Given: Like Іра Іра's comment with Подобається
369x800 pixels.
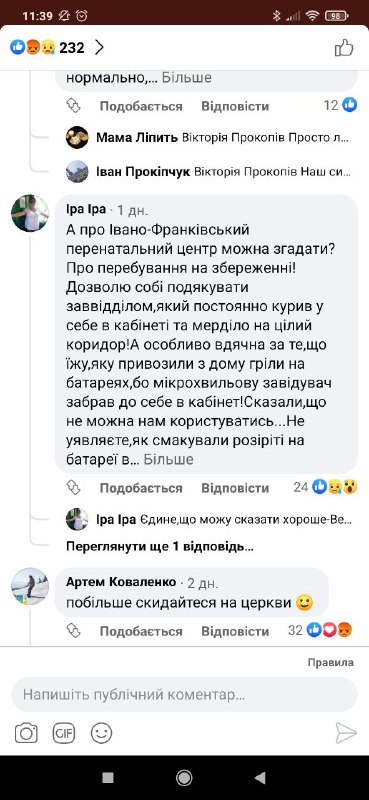Looking at the screenshot, I should (141, 488).
